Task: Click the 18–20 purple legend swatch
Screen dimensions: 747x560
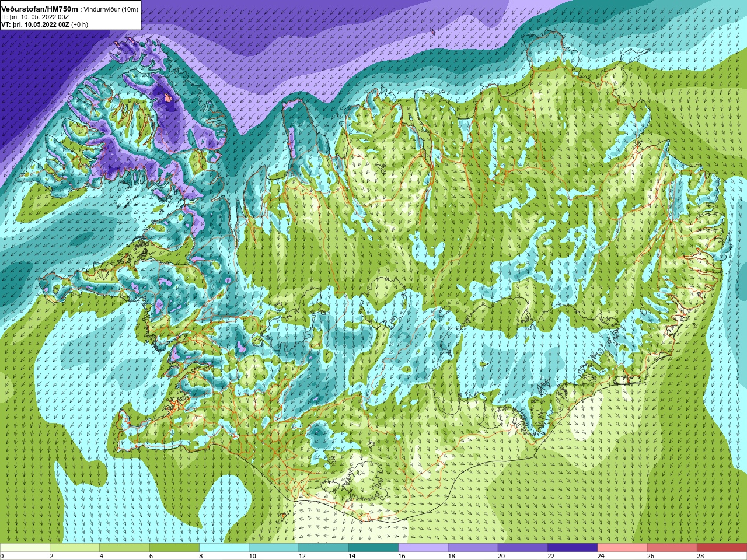Action: point(473,548)
